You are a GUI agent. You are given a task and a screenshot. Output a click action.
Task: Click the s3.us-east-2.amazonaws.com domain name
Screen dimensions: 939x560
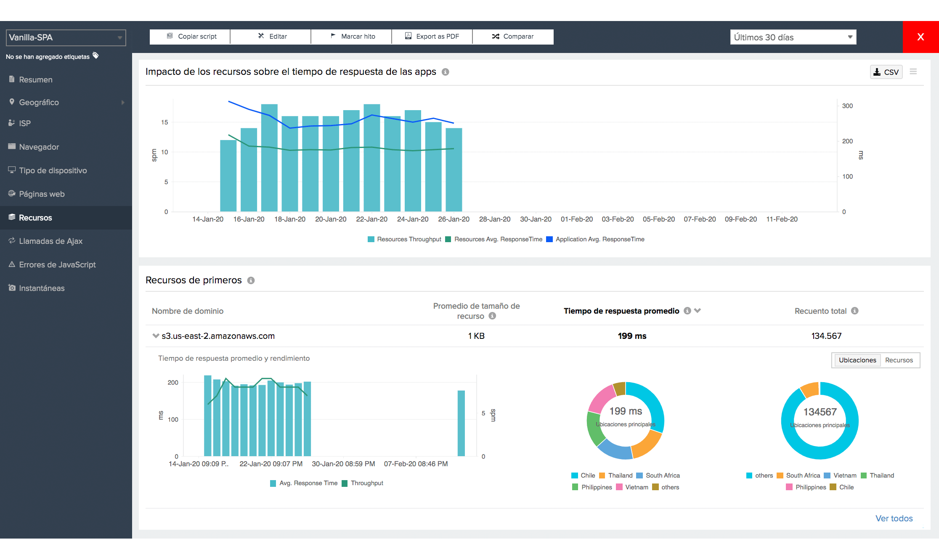(x=218, y=336)
